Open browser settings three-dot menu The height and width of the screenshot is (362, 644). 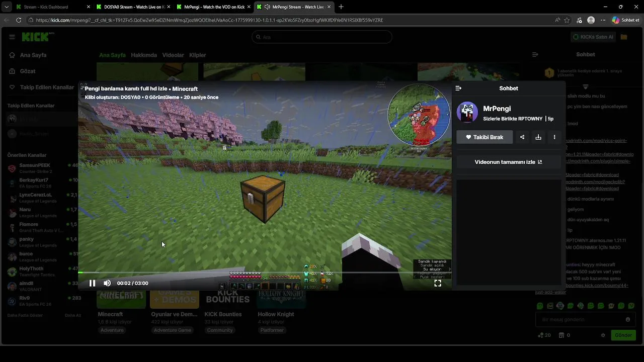[603, 20]
